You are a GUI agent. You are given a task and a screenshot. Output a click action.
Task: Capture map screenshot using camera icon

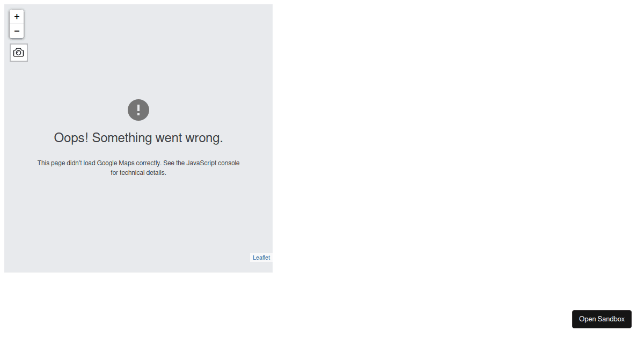(19, 53)
